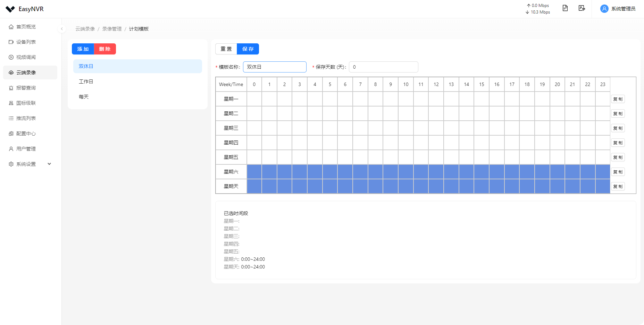Select the 双休日 template

(137, 66)
